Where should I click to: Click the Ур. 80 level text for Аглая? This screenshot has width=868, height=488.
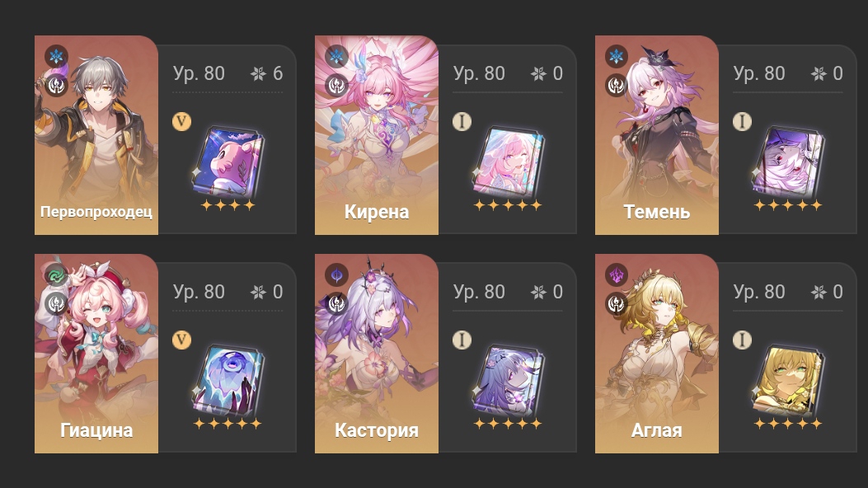(759, 292)
